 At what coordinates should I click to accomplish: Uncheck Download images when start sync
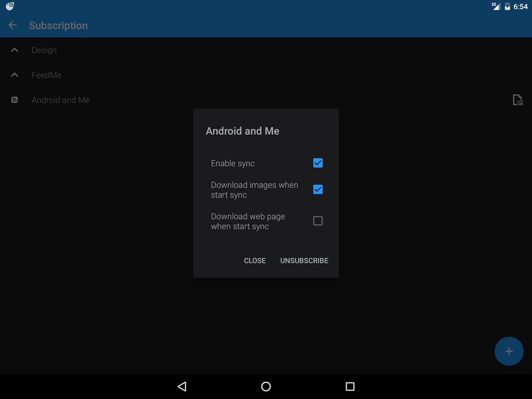point(318,190)
